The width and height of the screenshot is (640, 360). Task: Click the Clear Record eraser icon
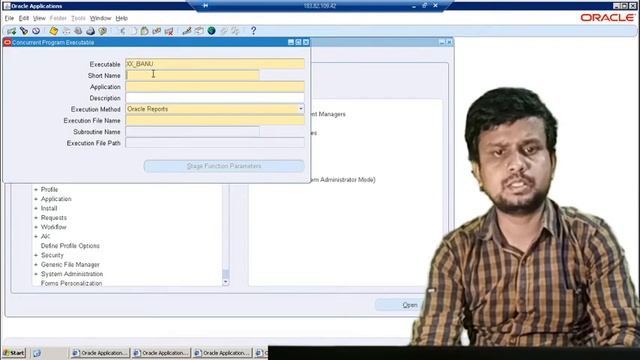156,31
